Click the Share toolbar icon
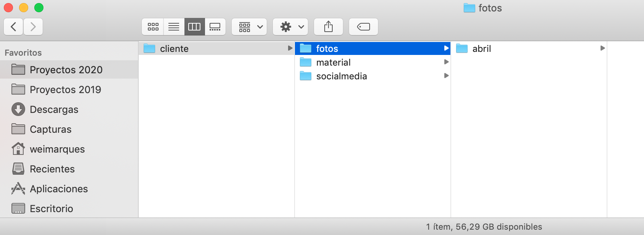The image size is (644, 235). [x=328, y=27]
